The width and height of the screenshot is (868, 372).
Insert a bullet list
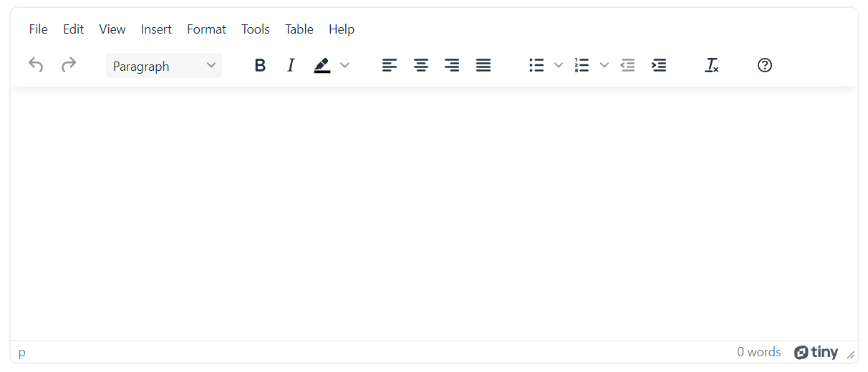click(536, 65)
